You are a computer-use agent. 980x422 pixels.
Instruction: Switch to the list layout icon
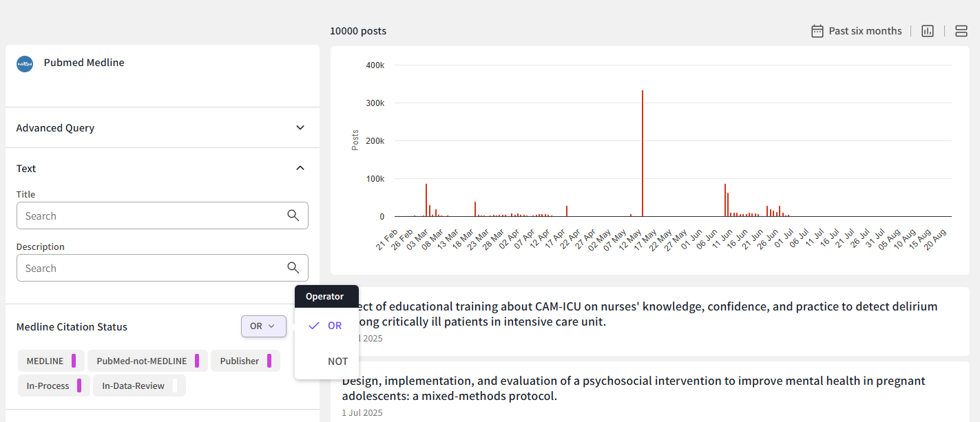click(x=961, y=31)
